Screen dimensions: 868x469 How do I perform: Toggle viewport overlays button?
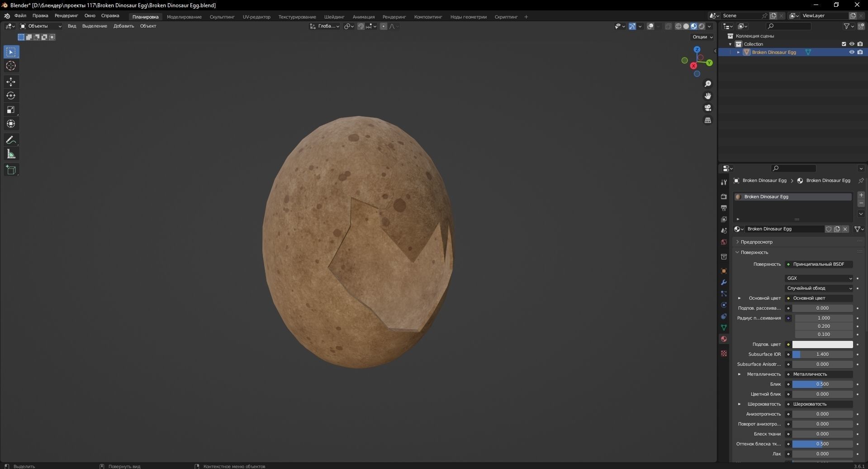click(x=650, y=26)
